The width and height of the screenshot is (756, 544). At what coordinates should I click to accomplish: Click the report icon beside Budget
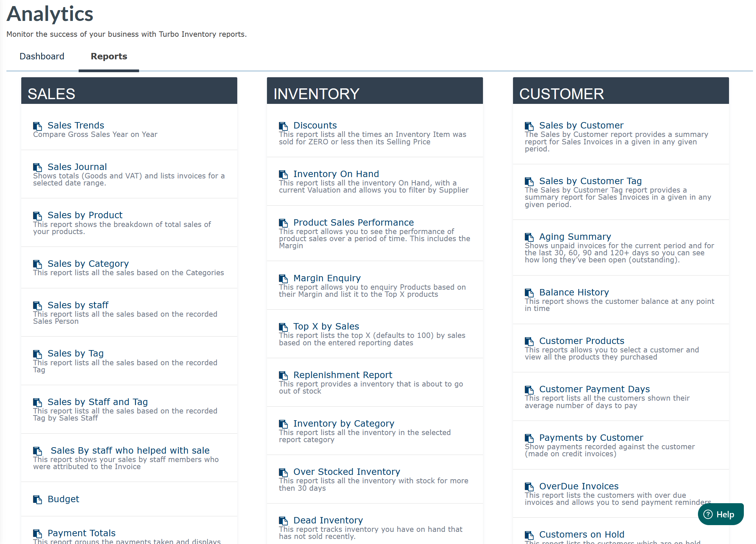[x=37, y=499]
